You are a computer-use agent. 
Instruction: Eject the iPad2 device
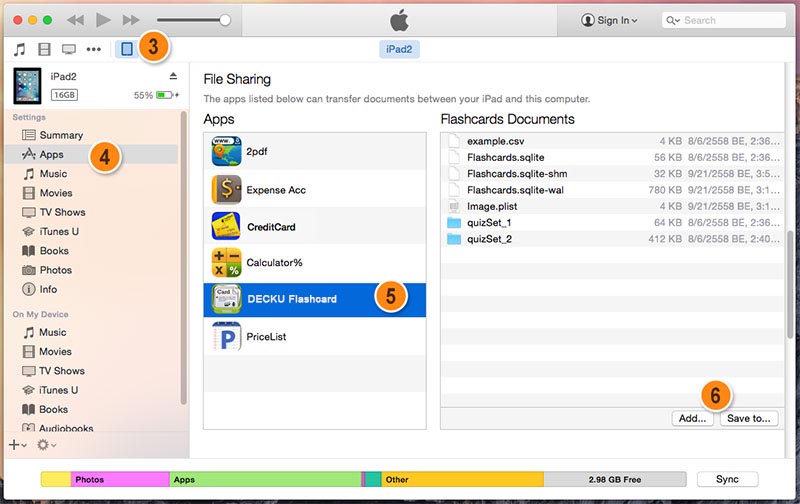(173, 76)
